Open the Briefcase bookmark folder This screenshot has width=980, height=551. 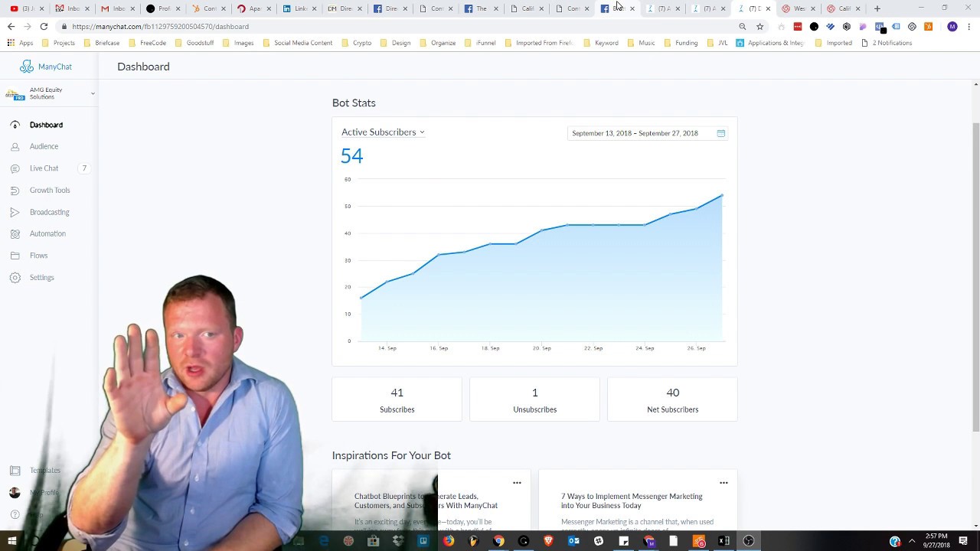[102, 43]
